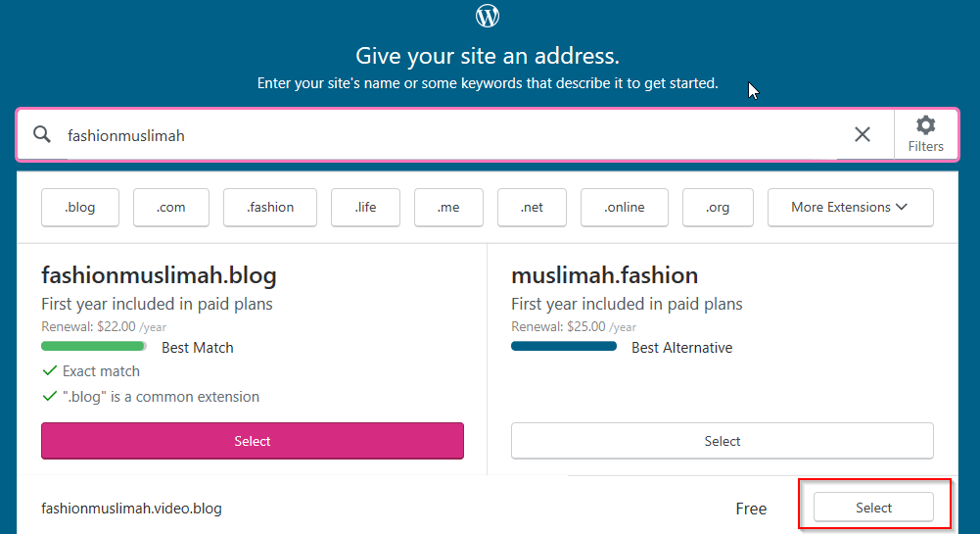
Task: Filter by .org extension
Action: pos(718,207)
